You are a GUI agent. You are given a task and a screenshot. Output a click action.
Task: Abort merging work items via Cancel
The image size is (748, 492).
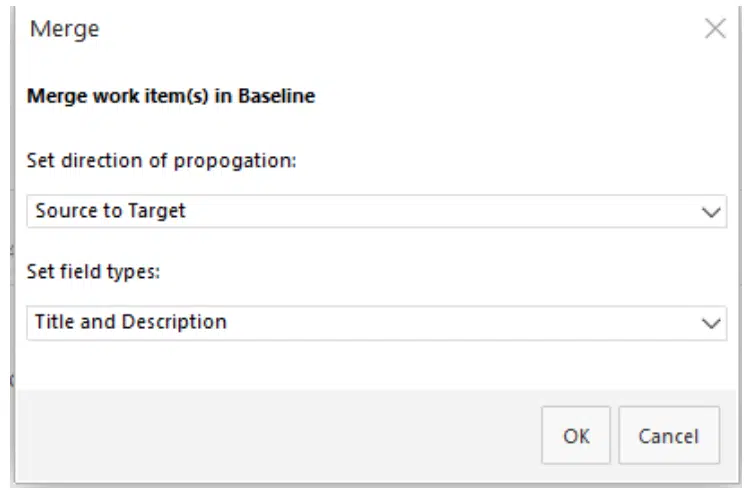coord(668,436)
